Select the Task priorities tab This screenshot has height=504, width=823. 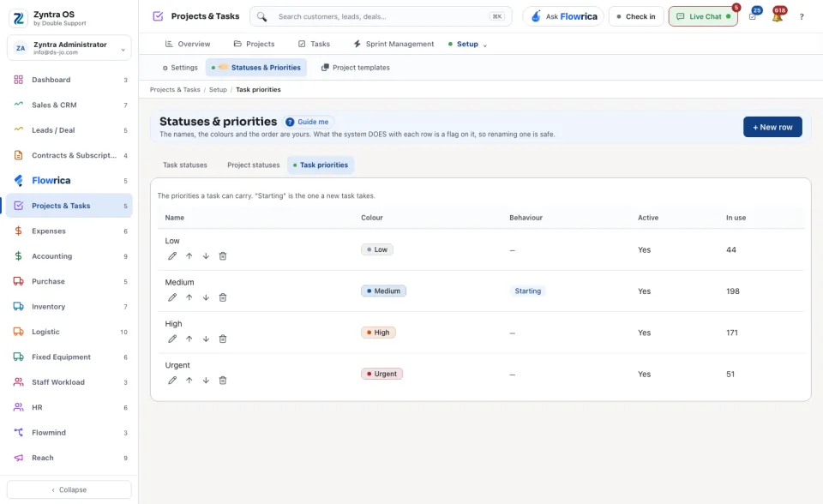coord(321,165)
